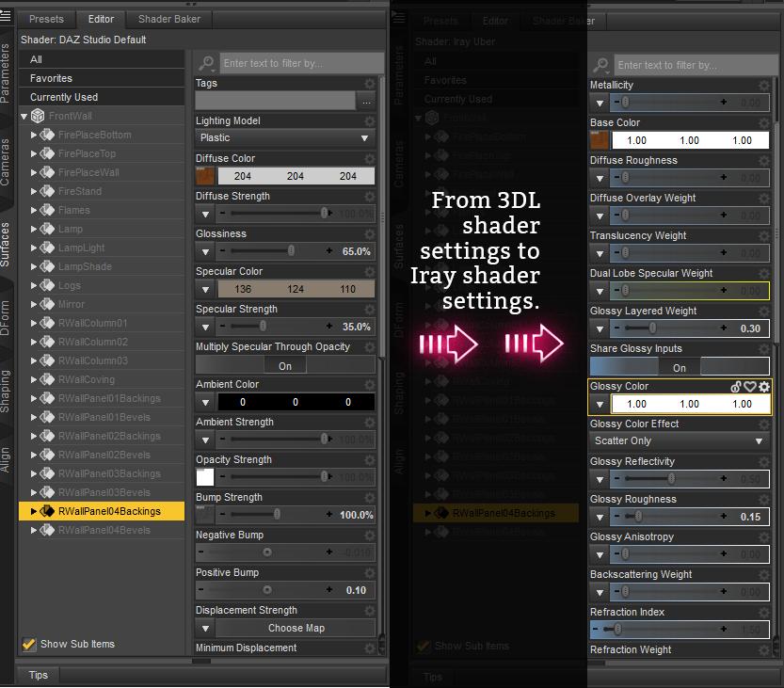The width and height of the screenshot is (784, 688).
Task: Click the Mirror surface icon
Action: pos(47,304)
